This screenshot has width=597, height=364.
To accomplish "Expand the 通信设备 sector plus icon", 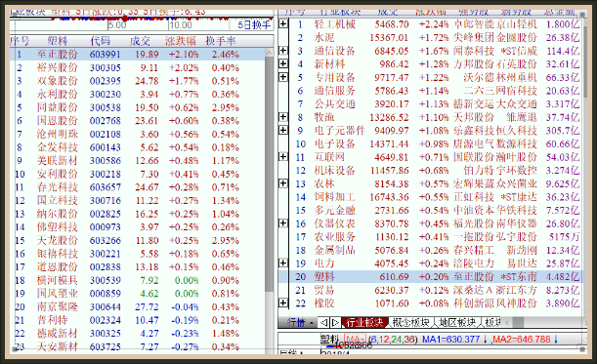I will pyautogui.click(x=283, y=51).
